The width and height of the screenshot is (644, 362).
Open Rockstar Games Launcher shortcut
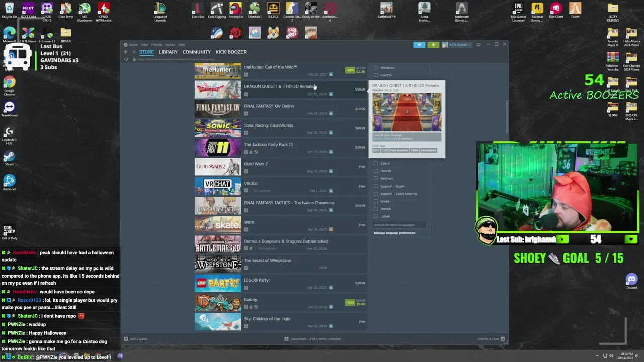[537, 12]
